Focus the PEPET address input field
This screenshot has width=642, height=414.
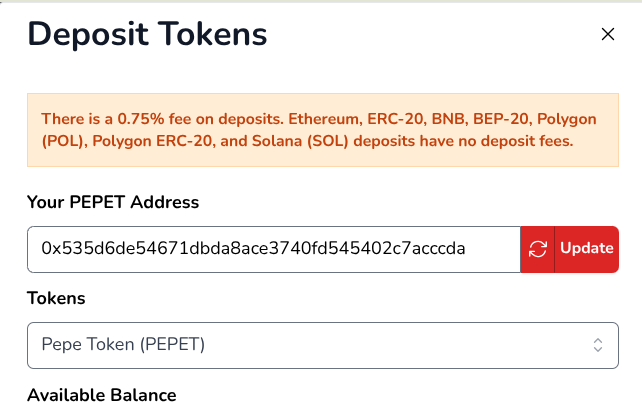[x=274, y=249]
